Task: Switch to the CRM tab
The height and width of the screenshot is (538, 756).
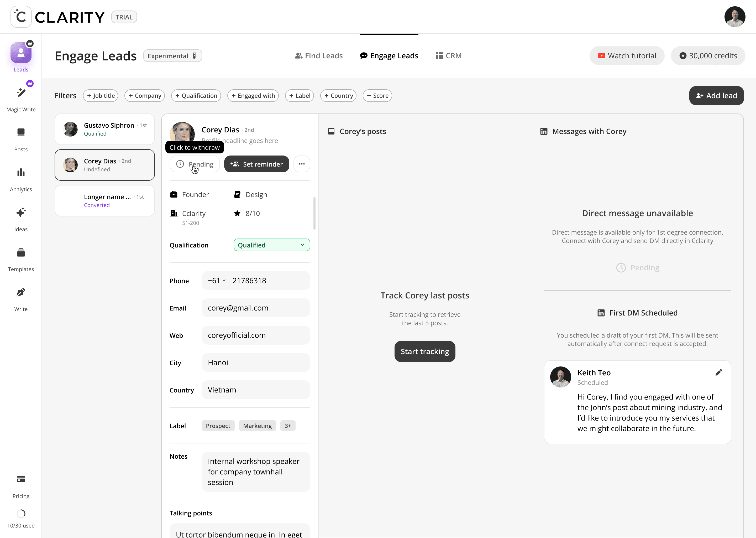Action: pos(449,56)
